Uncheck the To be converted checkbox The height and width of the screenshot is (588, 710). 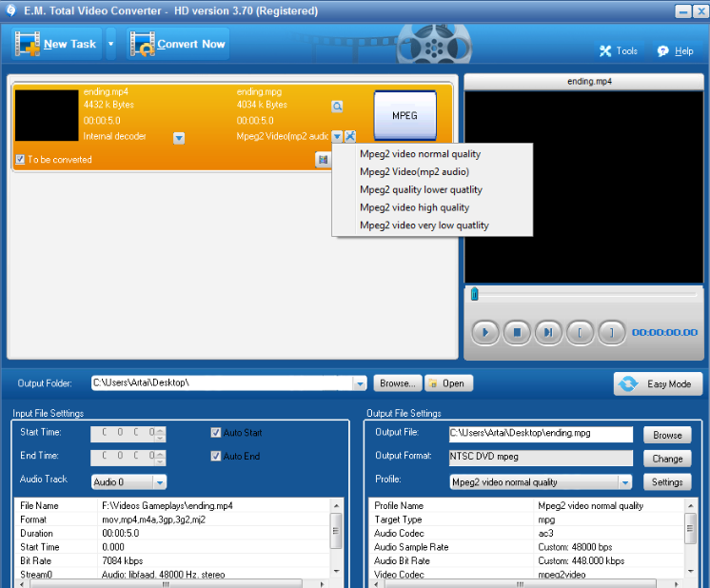[20, 159]
